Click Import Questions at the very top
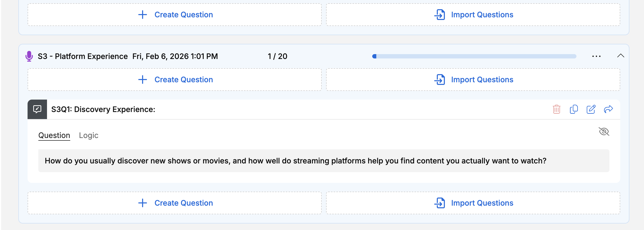Screen dimensions: 644x230 pos(482,15)
